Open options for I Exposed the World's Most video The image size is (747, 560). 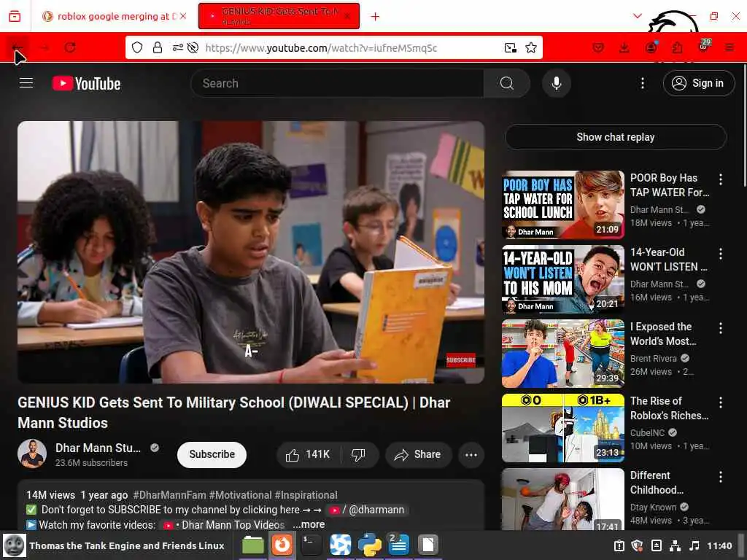click(720, 328)
